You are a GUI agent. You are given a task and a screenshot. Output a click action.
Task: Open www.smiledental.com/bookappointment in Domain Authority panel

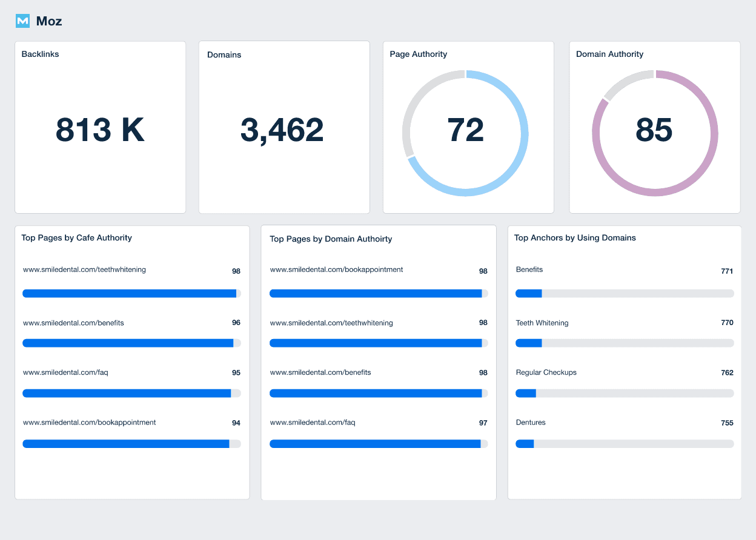pyautogui.click(x=336, y=269)
